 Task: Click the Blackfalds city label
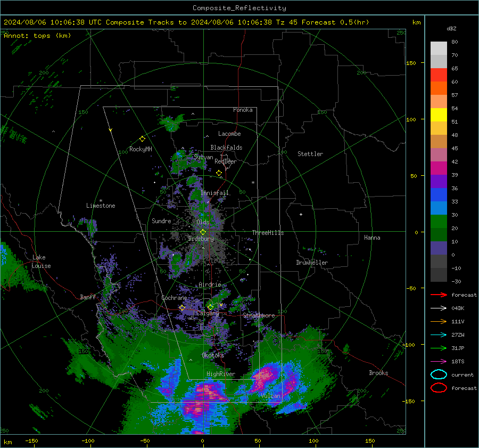click(226, 148)
